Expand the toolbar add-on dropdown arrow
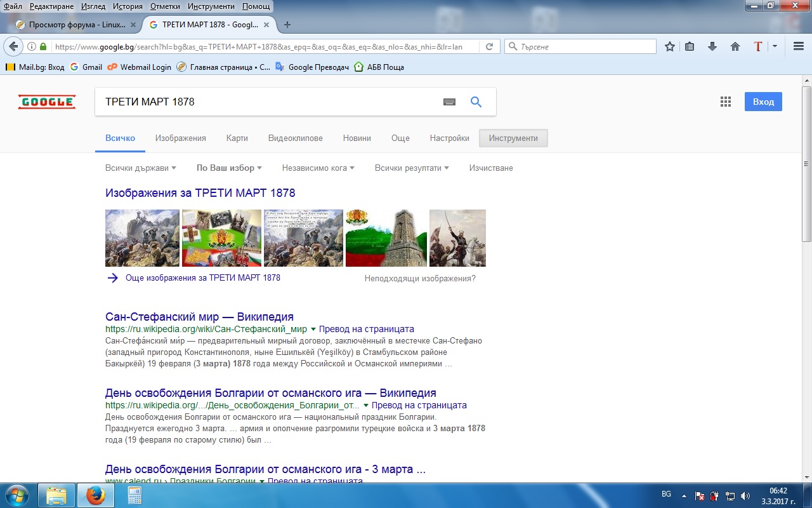 pyautogui.click(x=775, y=46)
